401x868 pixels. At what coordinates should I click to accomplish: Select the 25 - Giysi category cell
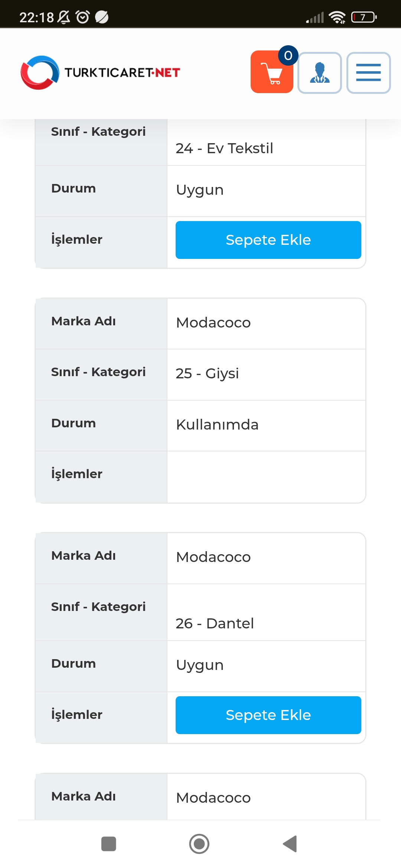(266, 374)
